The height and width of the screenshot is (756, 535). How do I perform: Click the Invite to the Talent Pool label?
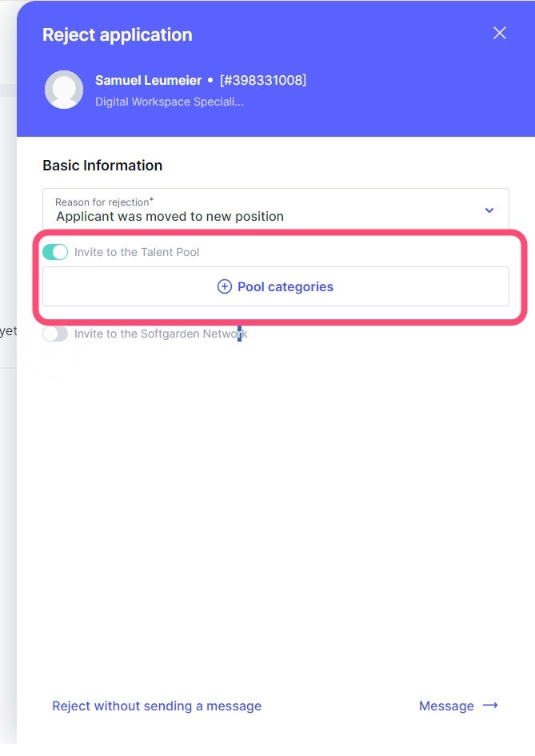(x=137, y=252)
